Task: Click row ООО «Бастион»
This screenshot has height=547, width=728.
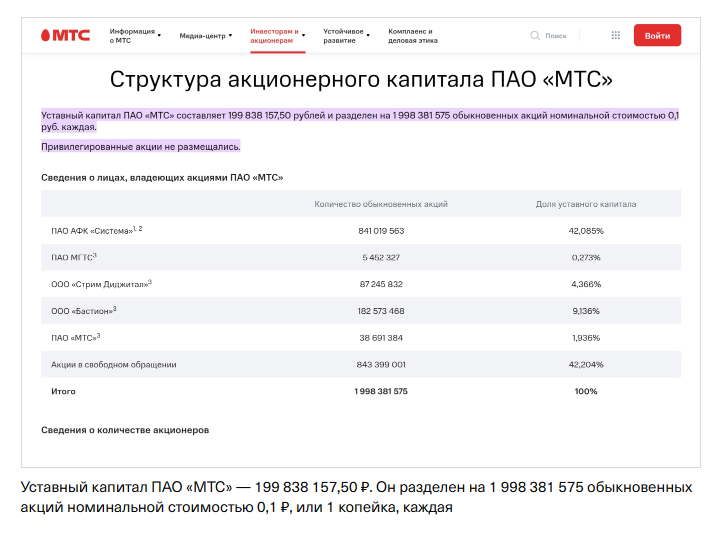Action: (x=361, y=311)
